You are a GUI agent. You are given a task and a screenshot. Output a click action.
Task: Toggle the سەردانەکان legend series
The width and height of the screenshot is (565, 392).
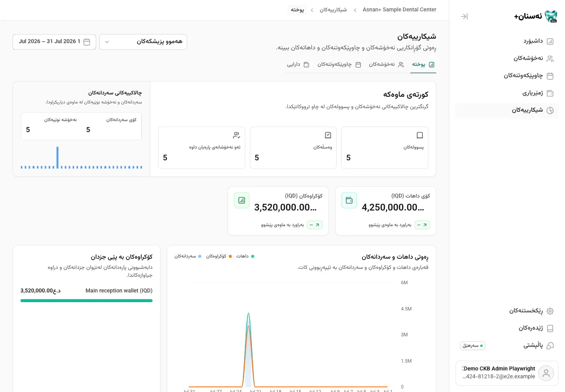click(x=188, y=256)
